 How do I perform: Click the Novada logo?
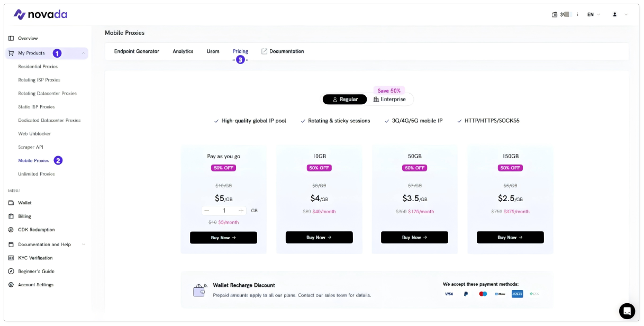click(x=40, y=14)
